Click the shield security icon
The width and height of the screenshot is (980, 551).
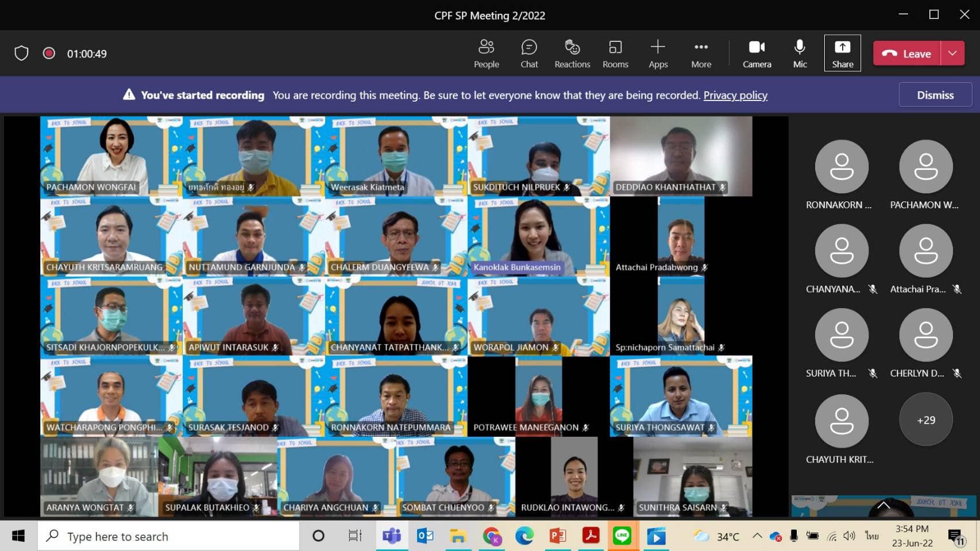21,53
